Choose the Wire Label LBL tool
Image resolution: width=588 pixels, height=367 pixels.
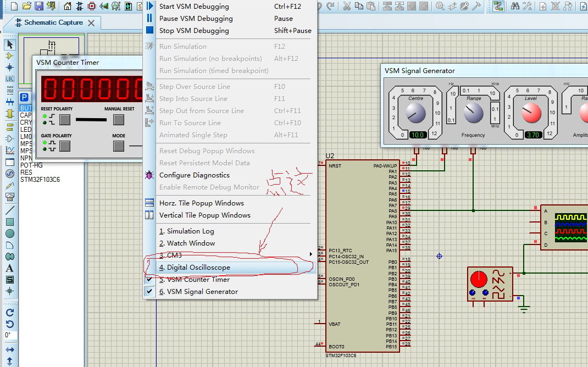coord(9,79)
